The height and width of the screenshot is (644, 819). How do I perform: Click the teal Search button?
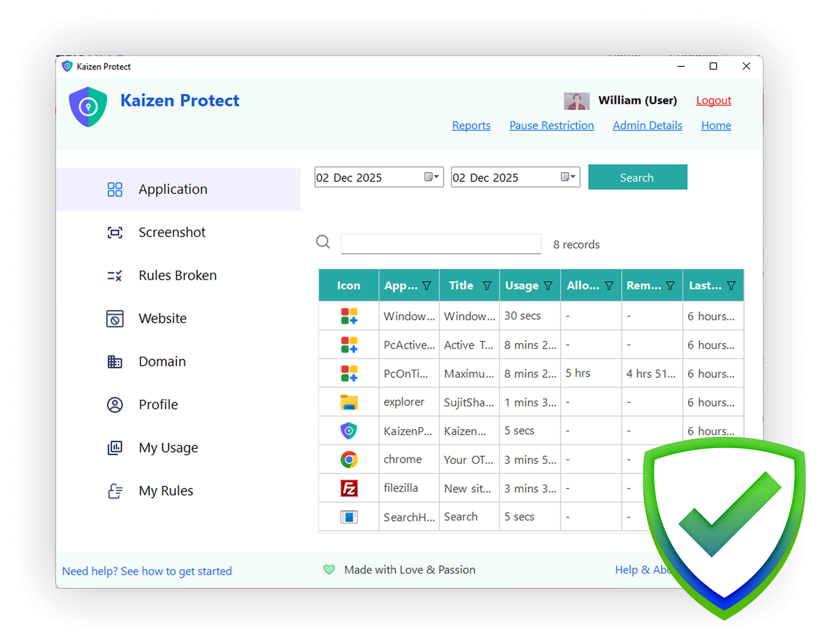coord(637,177)
